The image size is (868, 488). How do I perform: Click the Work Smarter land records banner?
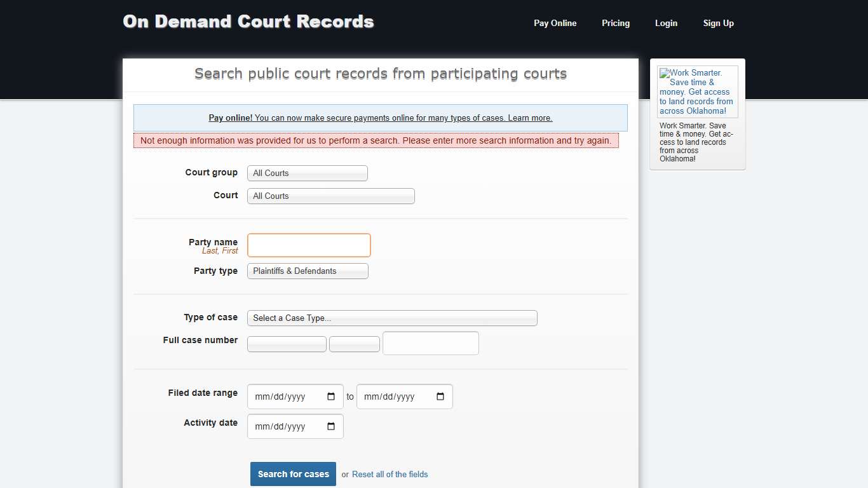coord(697,91)
